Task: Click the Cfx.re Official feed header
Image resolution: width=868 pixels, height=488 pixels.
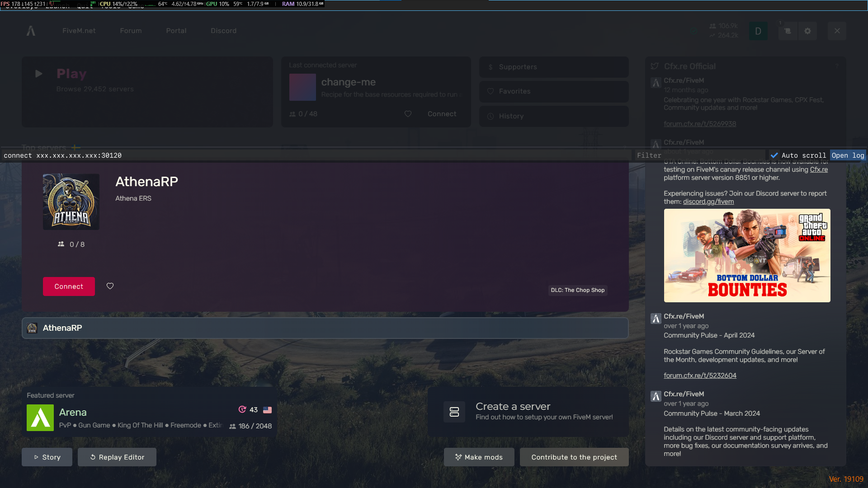Action: coord(690,66)
